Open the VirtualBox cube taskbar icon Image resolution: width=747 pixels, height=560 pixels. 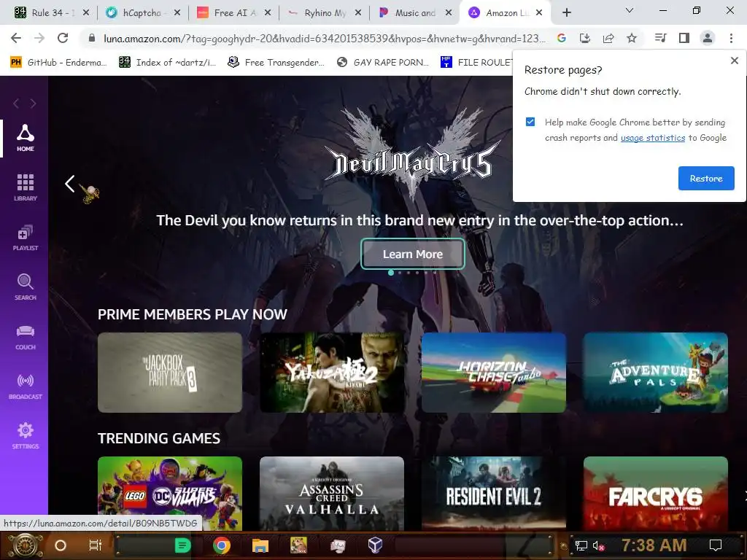point(375,545)
